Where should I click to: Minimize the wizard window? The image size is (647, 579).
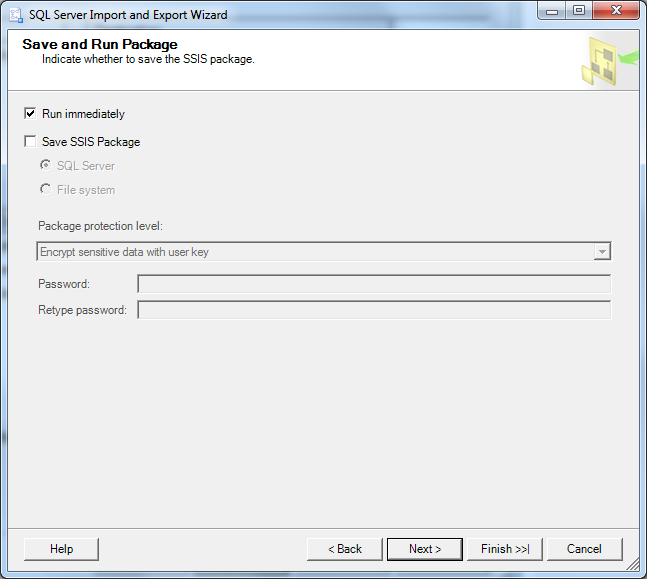tap(552, 11)
